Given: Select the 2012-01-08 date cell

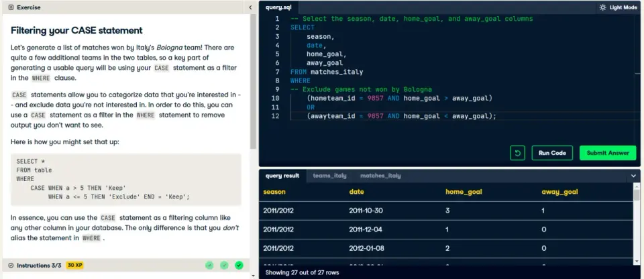Looking at the screenshot, I should pos(366,249).
